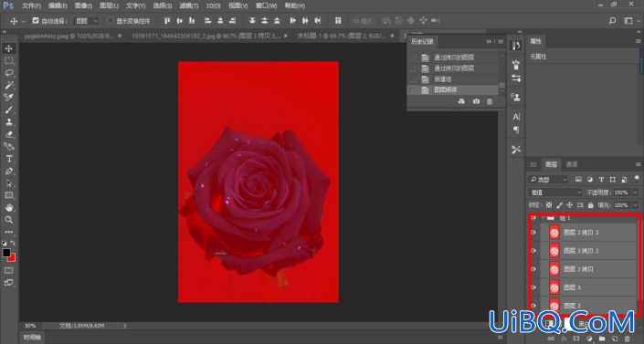
Task: Select first 通过拷贝的图层 history state
Action: tap(453, 57)
